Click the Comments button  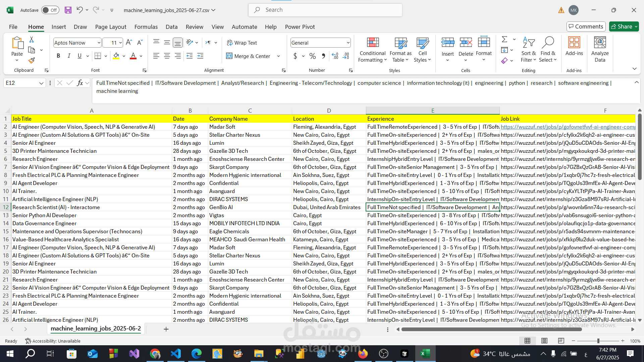tap(585, 26)
